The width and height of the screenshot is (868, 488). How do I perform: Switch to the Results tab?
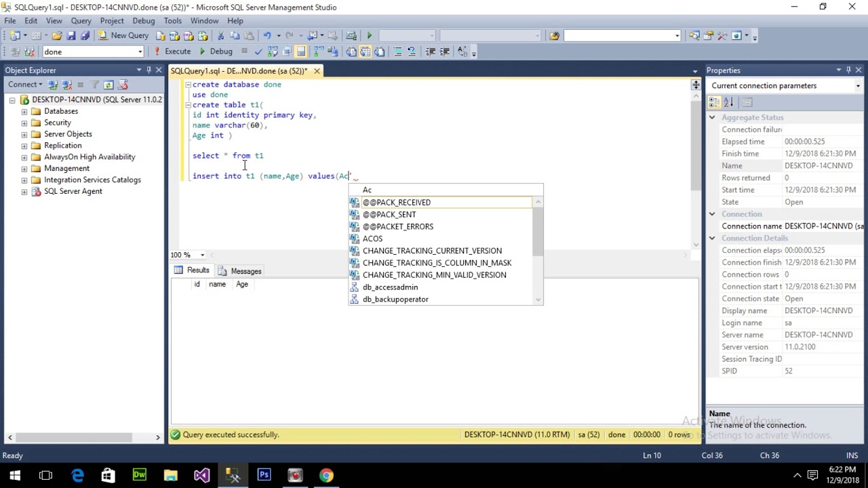192,270
